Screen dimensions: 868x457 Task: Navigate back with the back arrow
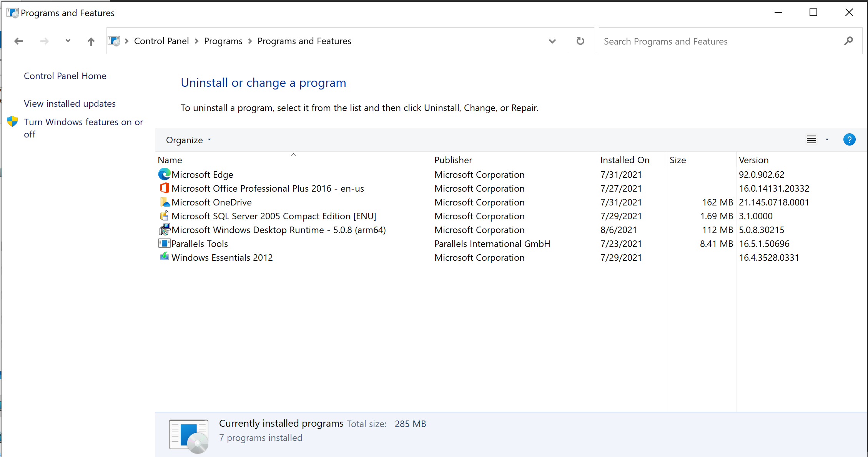18,41
